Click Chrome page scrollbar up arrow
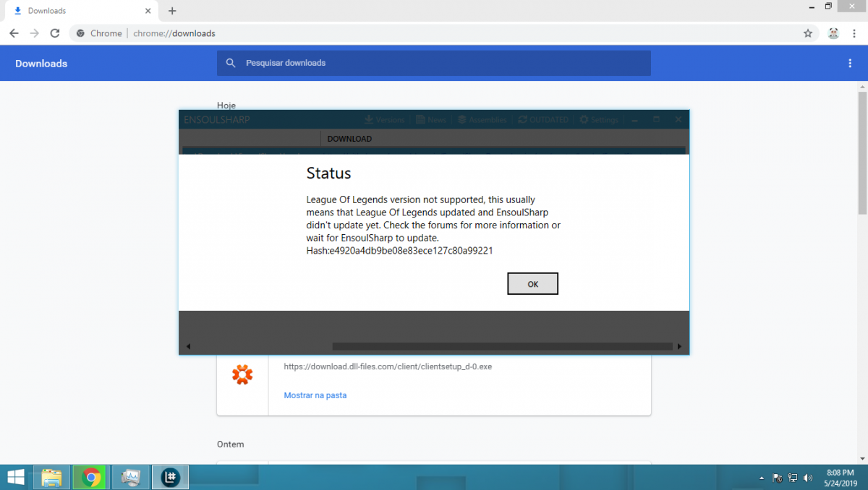Image resolution: width=868 pixels, height=490 pixels. tap(862, 86)
